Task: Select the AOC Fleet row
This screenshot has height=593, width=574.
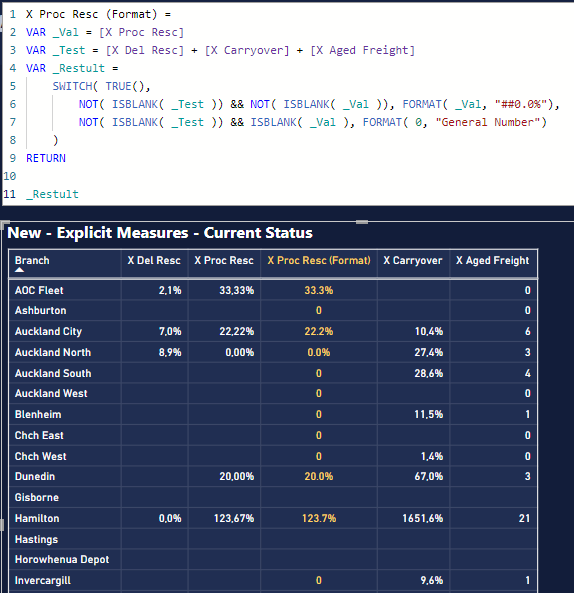Action: pyautogui.click(x=273, y=290)
